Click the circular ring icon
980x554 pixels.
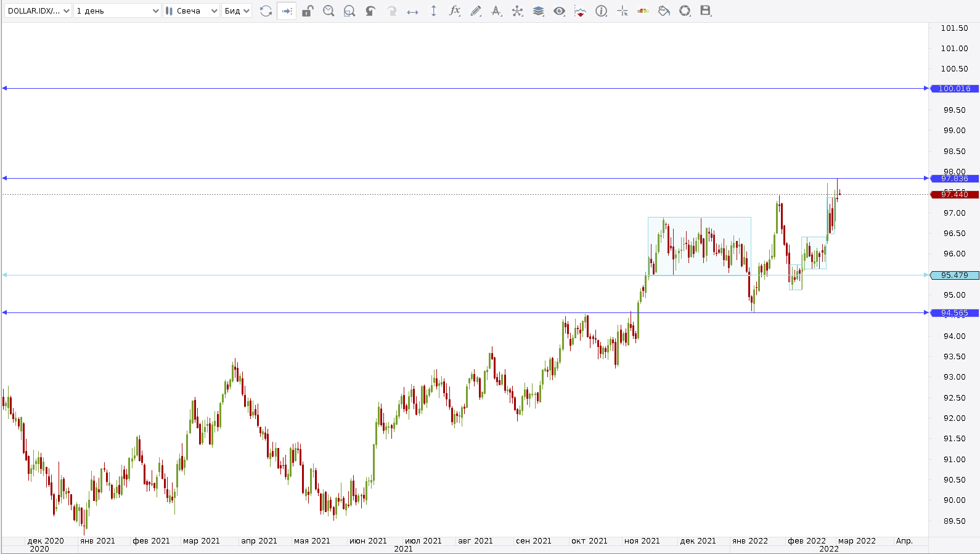(x=685, y=11)
